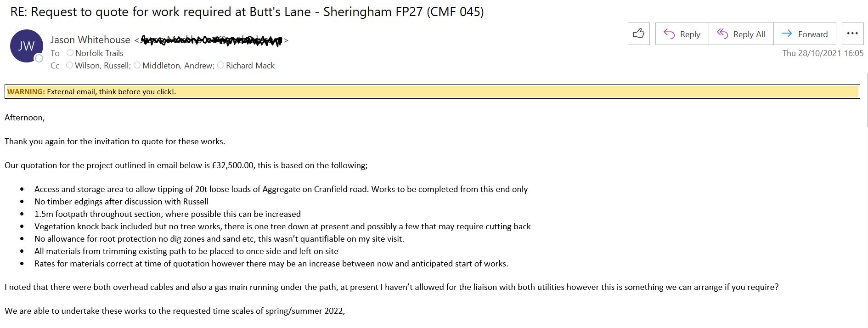Click presence circle beside Richard Mack
Image resolution: width=868 pixels, height=328 pixels.
pos(221,65)
